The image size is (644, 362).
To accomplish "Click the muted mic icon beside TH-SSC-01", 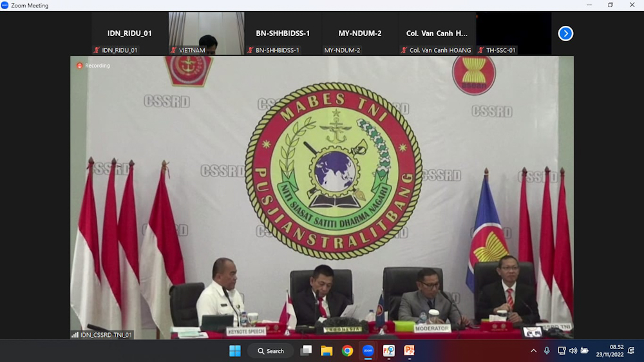I will coord(481,50).
